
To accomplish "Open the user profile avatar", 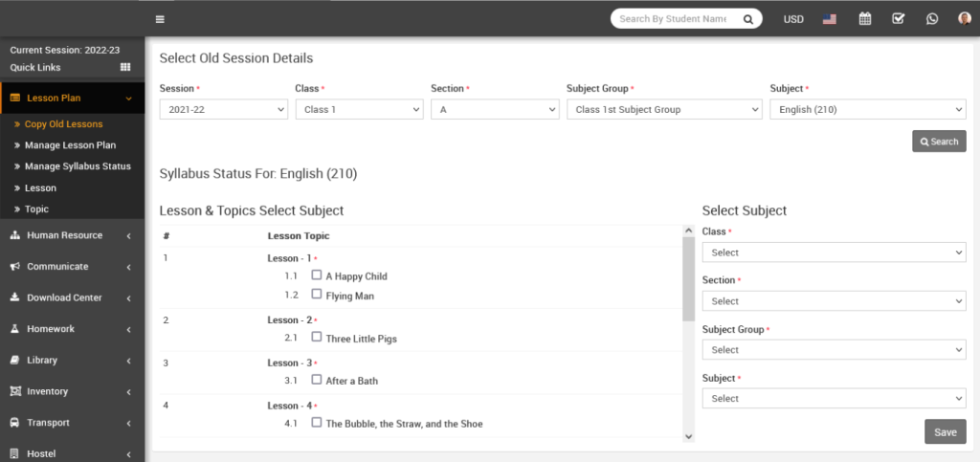I will (x=964, y=19).
